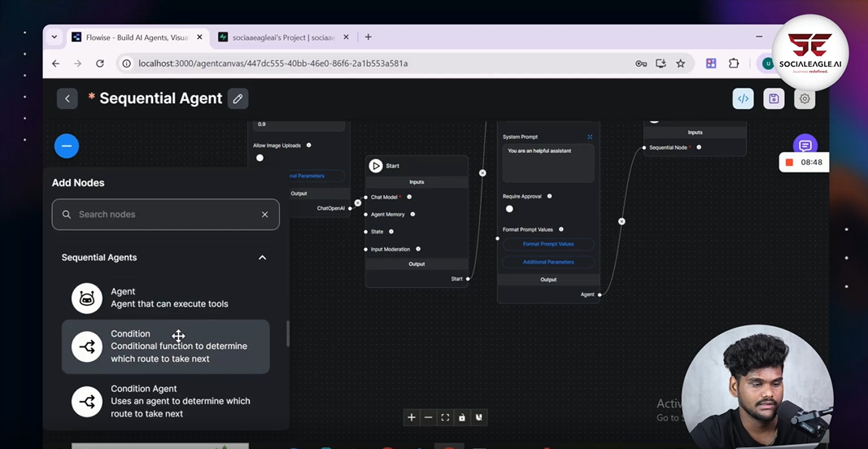Open the Chrome tab search dropdown
Viewport: 868px width, 449px height.
55,37
